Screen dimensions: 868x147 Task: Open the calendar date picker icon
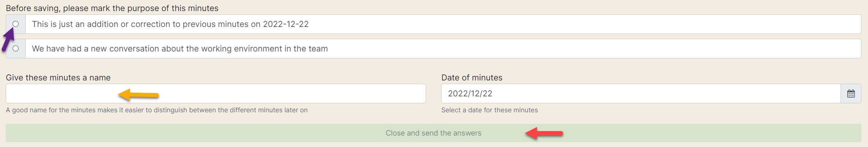[x=851, y=94]
